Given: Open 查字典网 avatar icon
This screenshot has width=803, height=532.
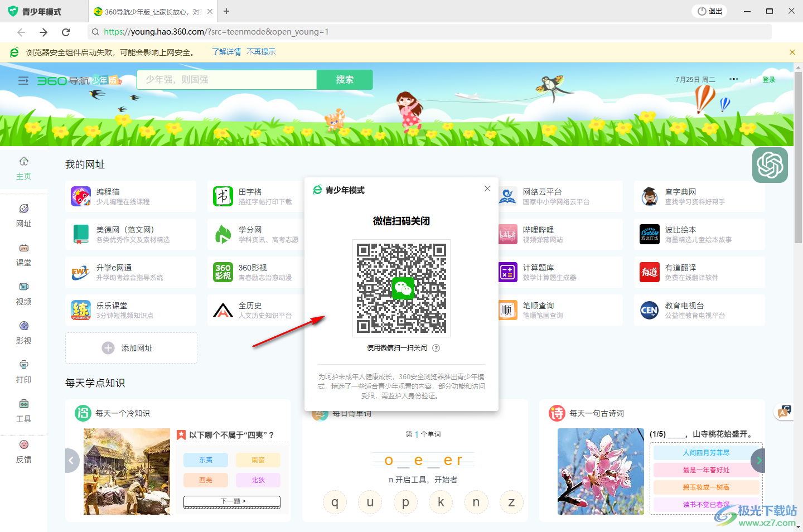Looking at the screenshot, I should pos(650,196).
